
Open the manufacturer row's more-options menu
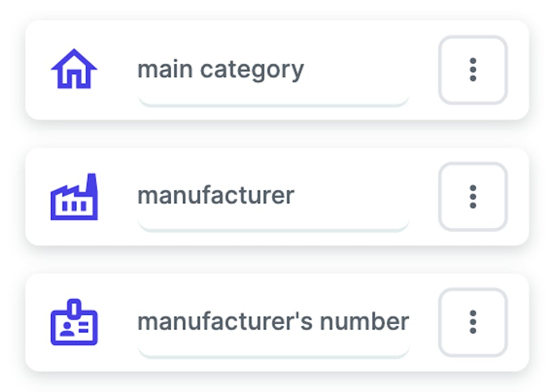pyautogui.click(x=473, y=197)
